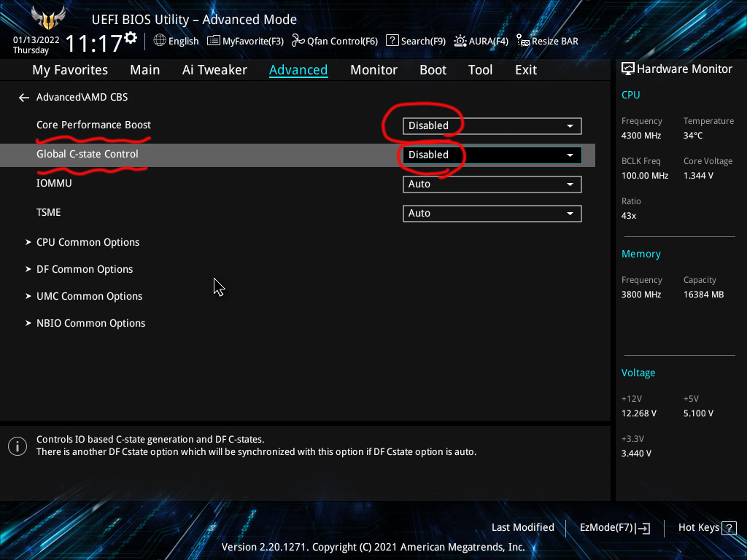Click the settings gear next to the clock

pos(131,38)
